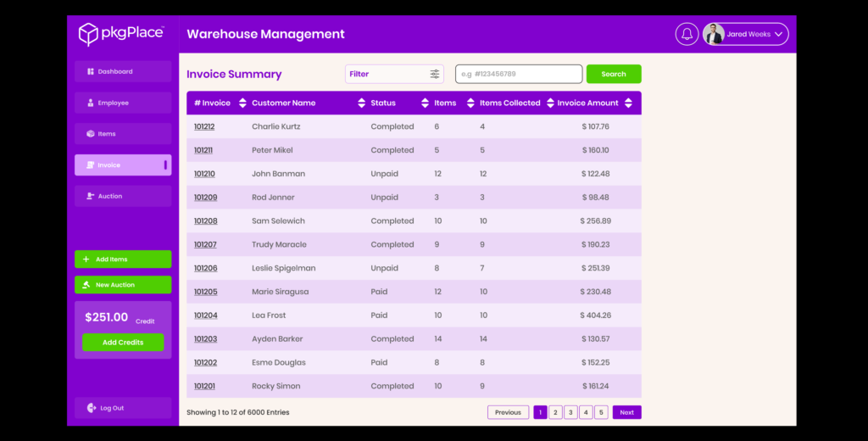Sort by Status column arrows
This screenshot has height=441, width=868.
click(x=425, y=103)
